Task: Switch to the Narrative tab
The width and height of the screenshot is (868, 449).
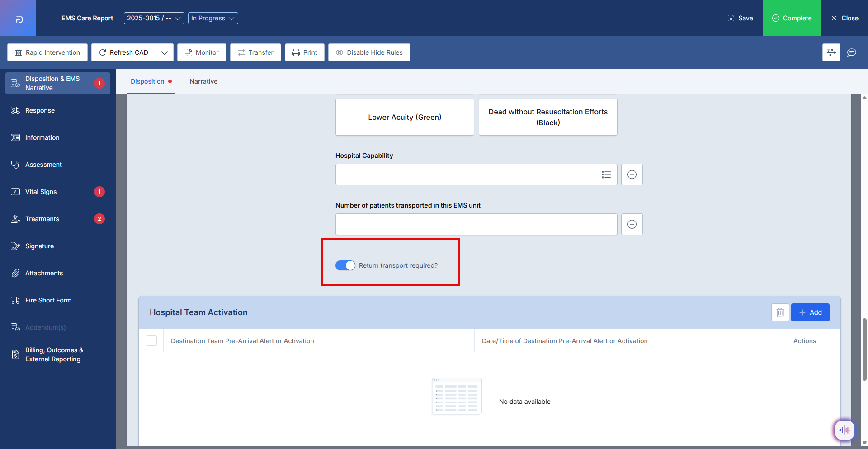Action: tap(203, 81)
